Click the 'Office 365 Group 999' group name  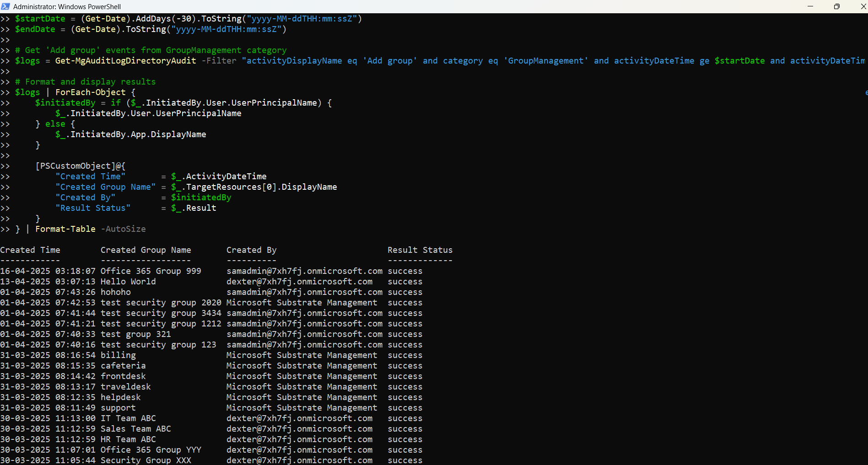point(151,271)
